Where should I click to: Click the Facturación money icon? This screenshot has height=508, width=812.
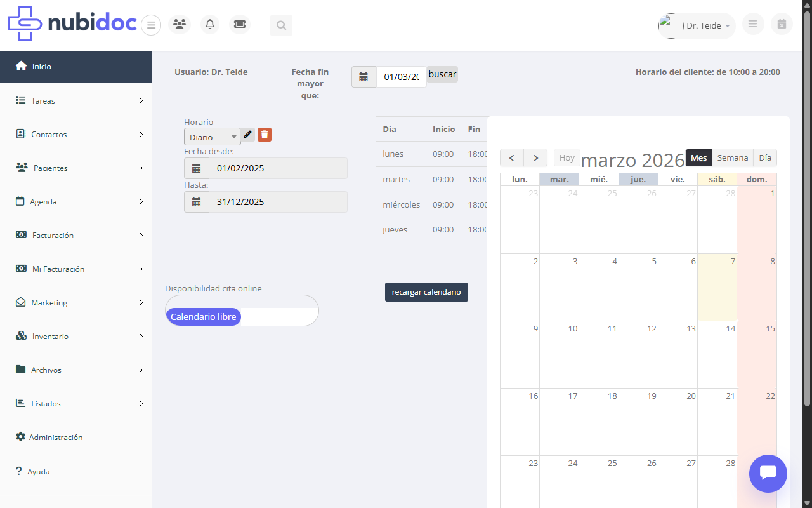point(21,235)
